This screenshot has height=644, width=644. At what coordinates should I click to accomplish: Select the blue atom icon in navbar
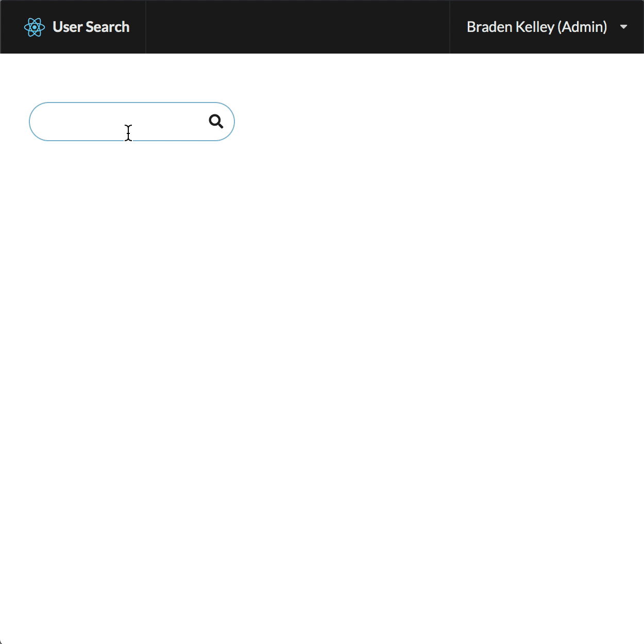(35, 27)
